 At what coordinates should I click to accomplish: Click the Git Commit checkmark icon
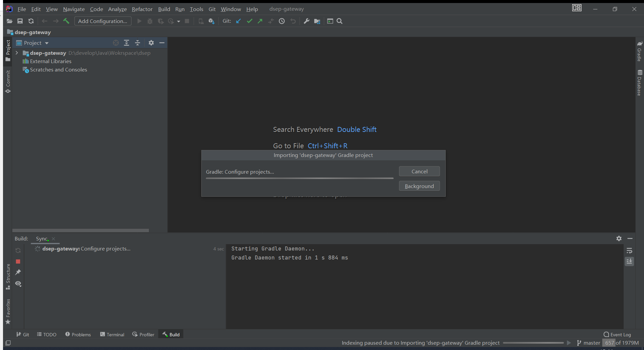tap(249, 21)
